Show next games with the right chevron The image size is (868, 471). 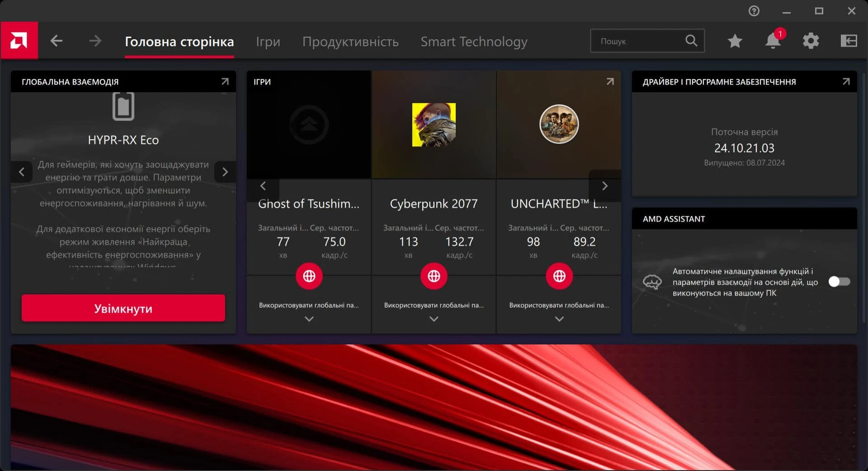605,186
